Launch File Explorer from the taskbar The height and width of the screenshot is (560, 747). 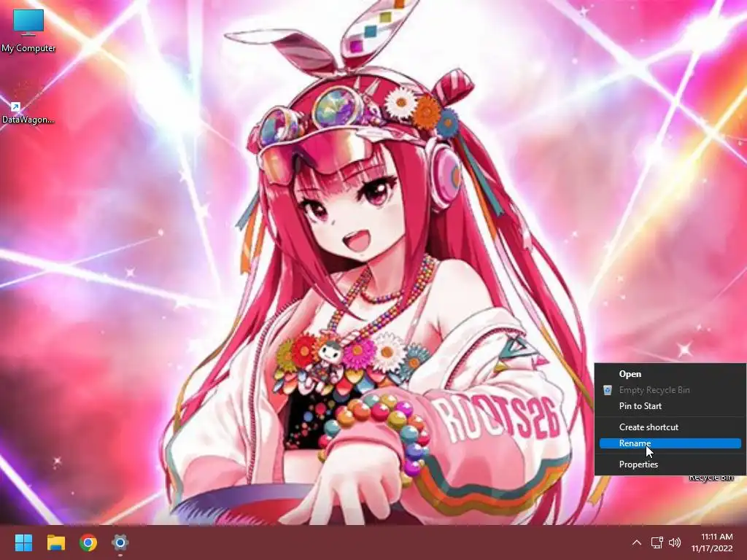click(56, 542)
